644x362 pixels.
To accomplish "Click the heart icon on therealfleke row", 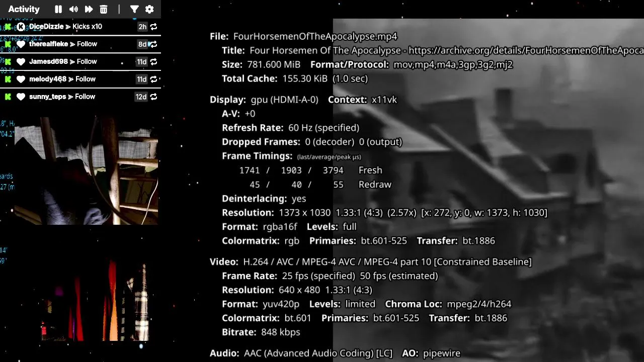I will 21,44.
